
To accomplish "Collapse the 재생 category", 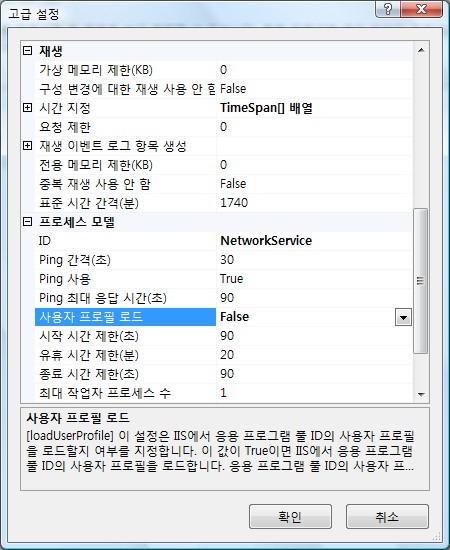I will (x=27, y=51).
